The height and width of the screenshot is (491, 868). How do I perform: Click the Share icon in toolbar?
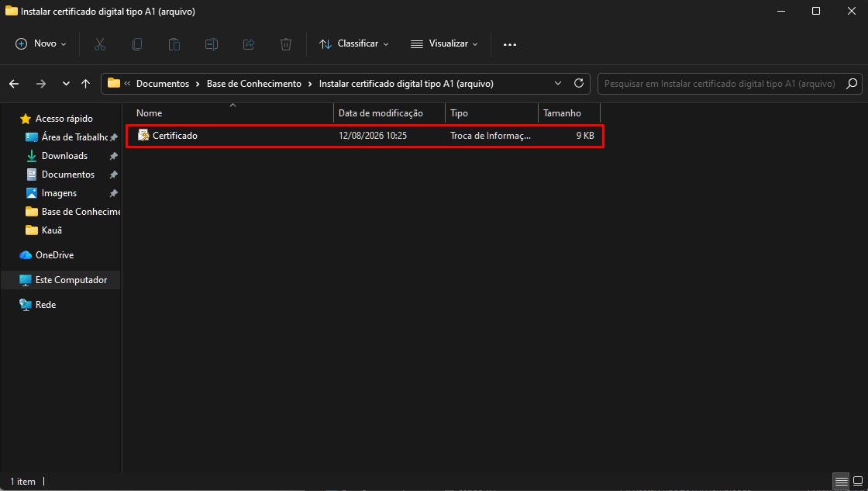tap(249, 44)
